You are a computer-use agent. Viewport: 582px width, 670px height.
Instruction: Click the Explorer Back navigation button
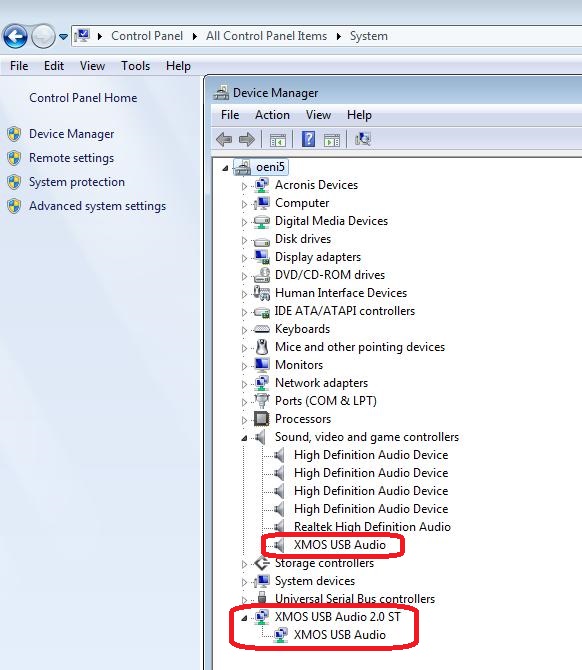pyautogui.click(x=15, y=36)
